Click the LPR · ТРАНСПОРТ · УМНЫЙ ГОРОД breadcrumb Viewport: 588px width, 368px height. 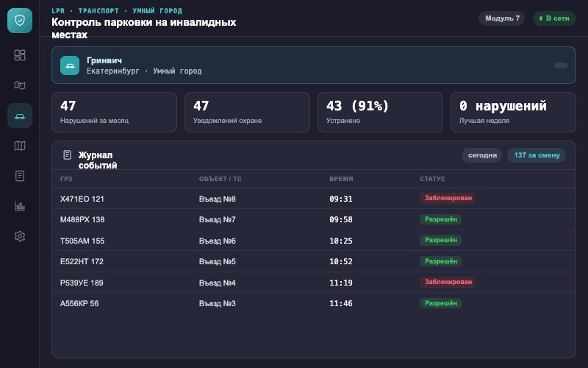117,10
